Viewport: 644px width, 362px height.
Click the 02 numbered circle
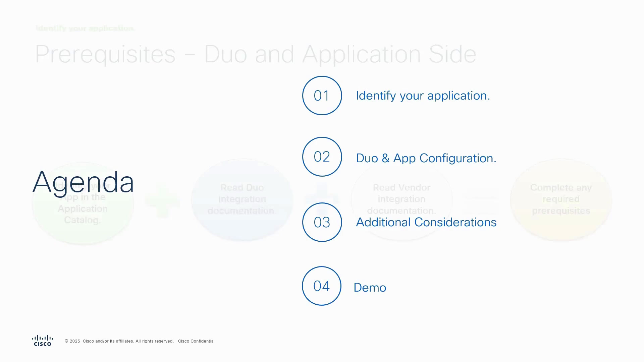(322, 157)
